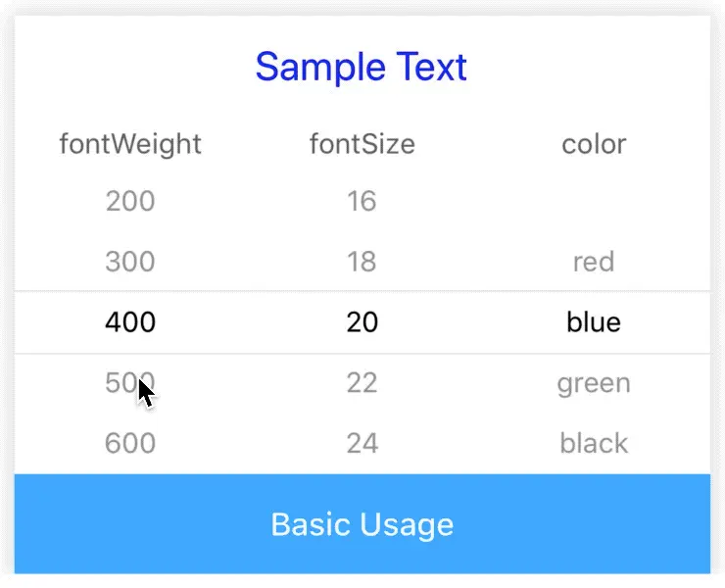Click the fontWeight column header

(x=130, y=144)
